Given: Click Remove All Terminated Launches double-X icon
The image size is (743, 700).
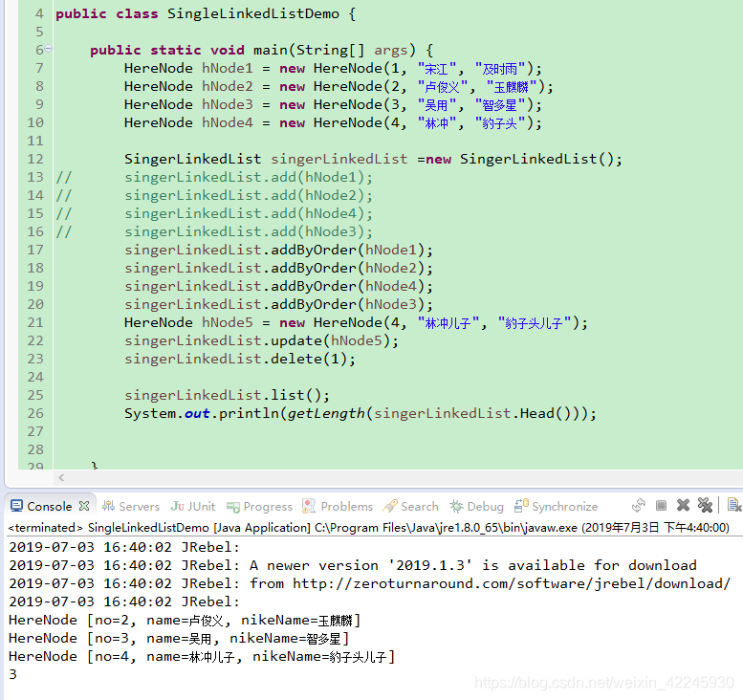Looking at the screenshot, I should coord(705,505).
